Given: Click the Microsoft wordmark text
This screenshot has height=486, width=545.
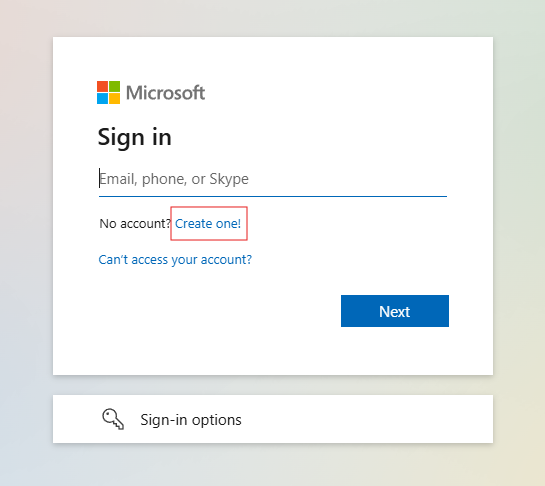Looking at the screenshot, I should click(x=165, y=93).
